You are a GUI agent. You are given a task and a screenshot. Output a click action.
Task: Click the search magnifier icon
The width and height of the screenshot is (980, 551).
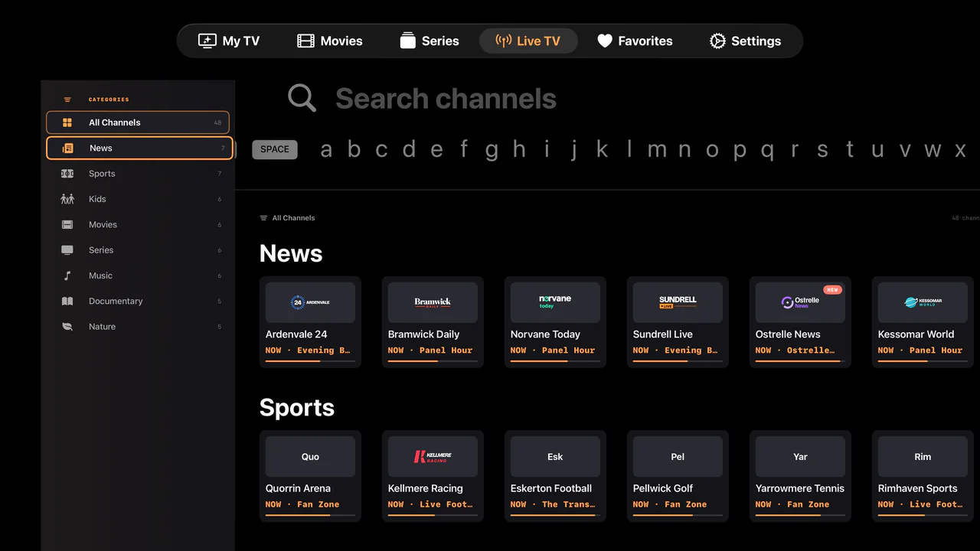click(x=302, y=98)
